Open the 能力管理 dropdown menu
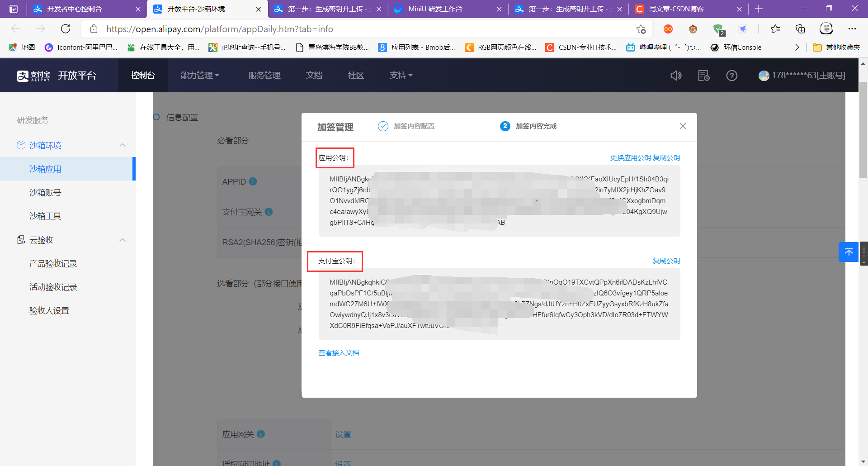This screenshot has height=466, width=868. [199, 76]
